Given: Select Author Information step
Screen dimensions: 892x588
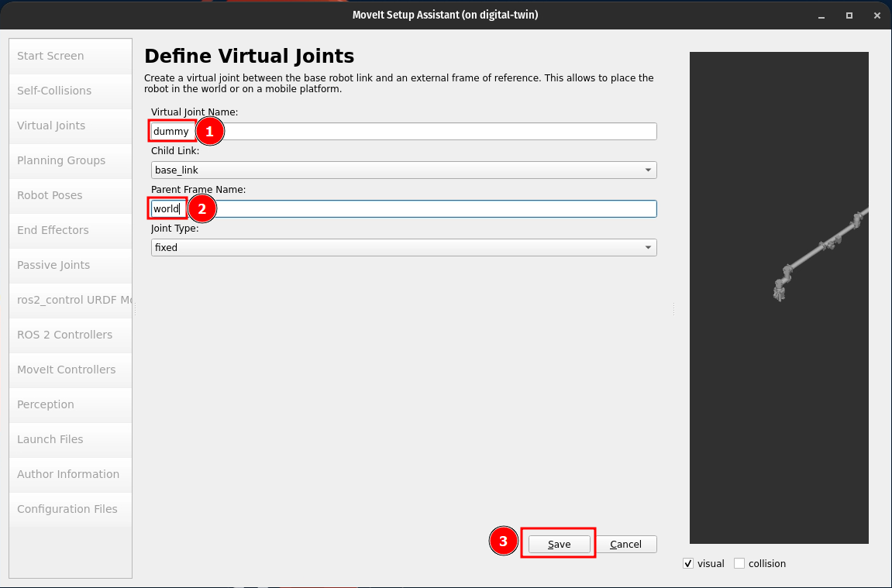Looking at the screenshot, I should [68, 474].
